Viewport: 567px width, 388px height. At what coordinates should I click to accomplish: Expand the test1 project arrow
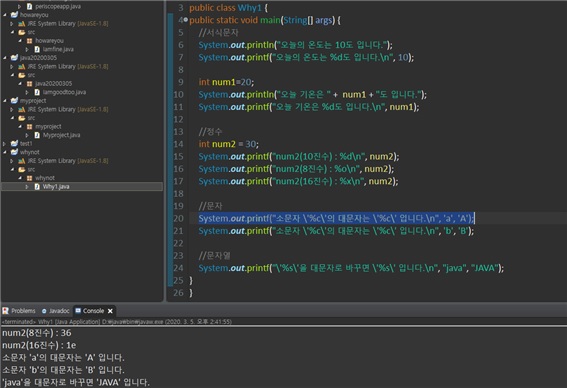[x=5, y=144]
